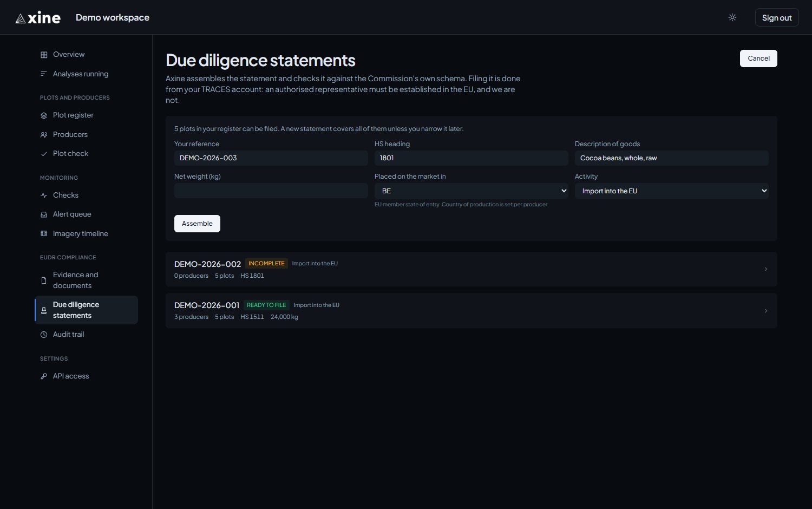Viewport: 812px width, 509px height.
Task: Click the Axine logo
Action: tap(38, 18)
